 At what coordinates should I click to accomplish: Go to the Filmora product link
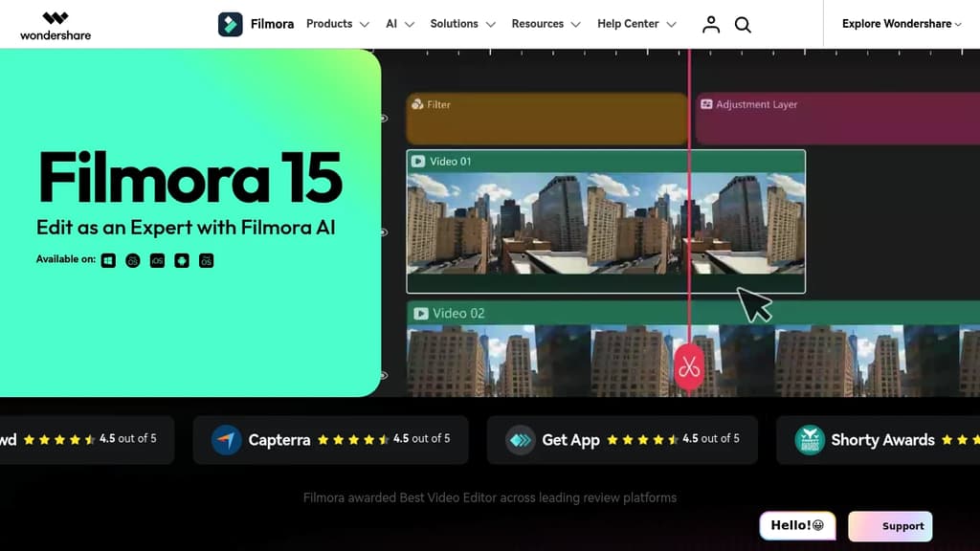(x=272, y=24)
